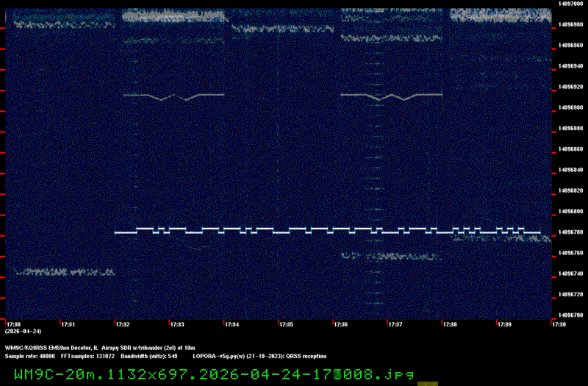Click the 14096920 frequency label
The width and height of the screenshot is (588, 386).
tap(570, 87)
